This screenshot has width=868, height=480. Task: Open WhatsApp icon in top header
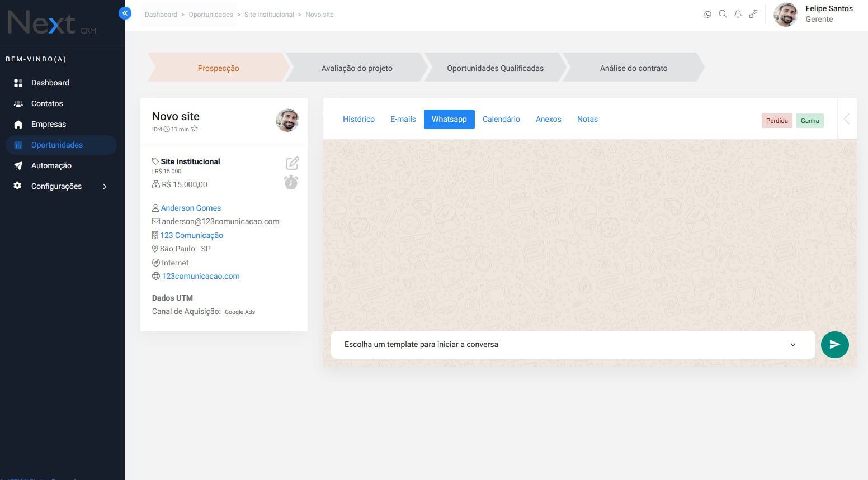click(x=707, y=15)
